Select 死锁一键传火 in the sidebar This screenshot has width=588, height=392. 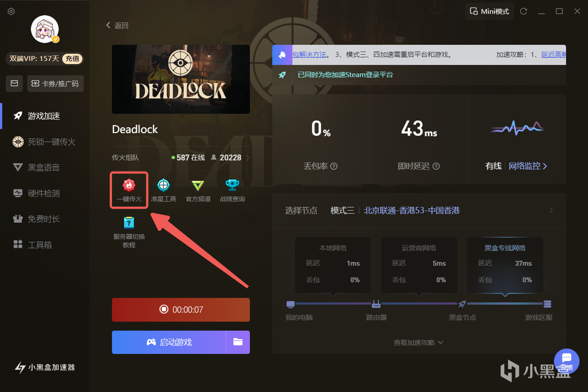coord(45,142)
